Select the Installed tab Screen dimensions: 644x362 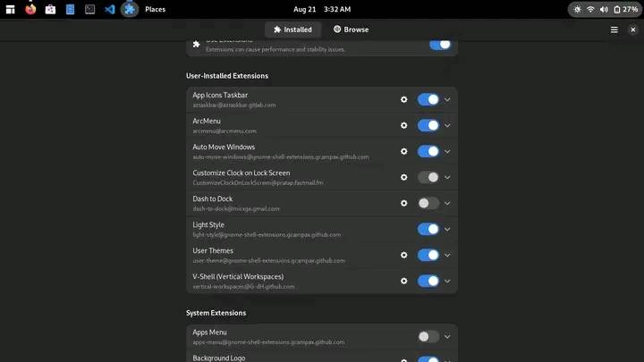pyautogui.click(x=292, y=29)
